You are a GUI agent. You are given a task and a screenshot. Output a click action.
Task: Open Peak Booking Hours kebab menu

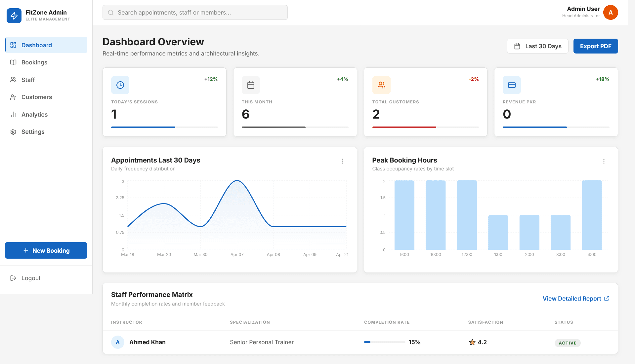(604, 161)
